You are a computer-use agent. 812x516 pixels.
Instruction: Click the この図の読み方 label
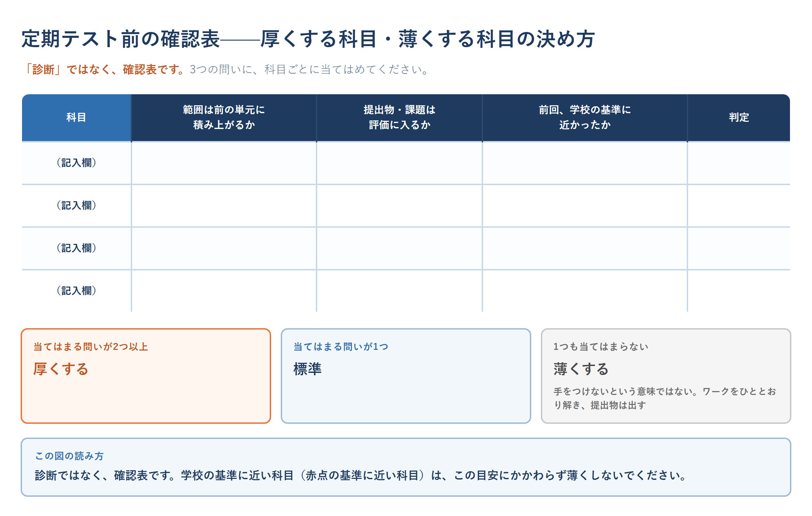coord(70,456)
